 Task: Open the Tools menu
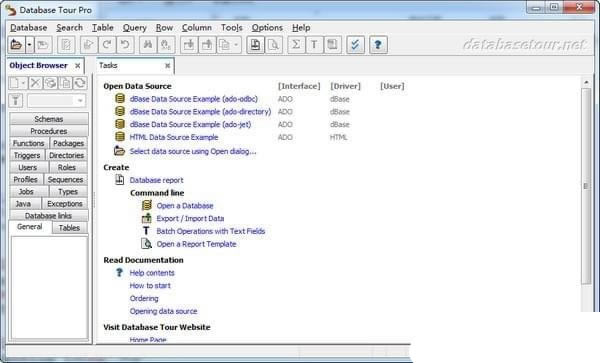[232, 28]
